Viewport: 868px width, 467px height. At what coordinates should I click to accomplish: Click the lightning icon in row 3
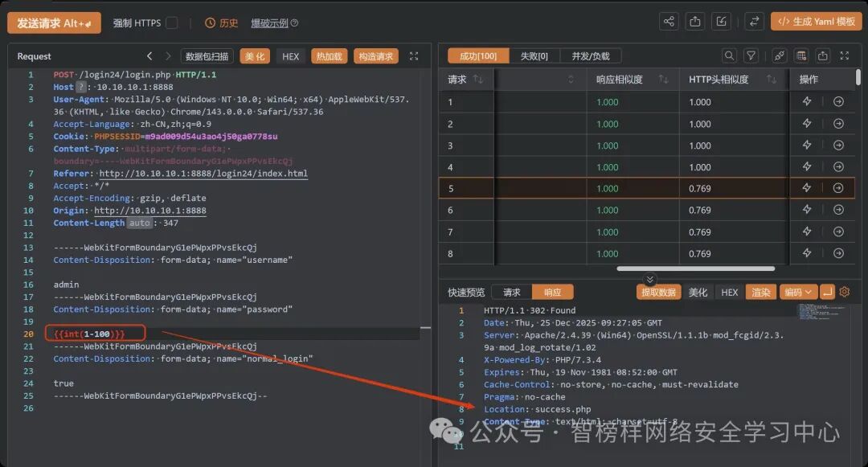click(807, 145)
